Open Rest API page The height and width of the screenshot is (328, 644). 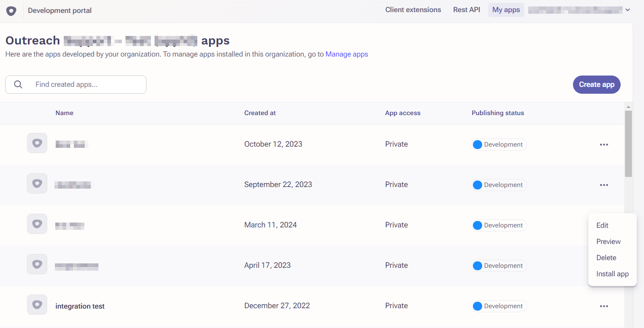pos(466,10)
